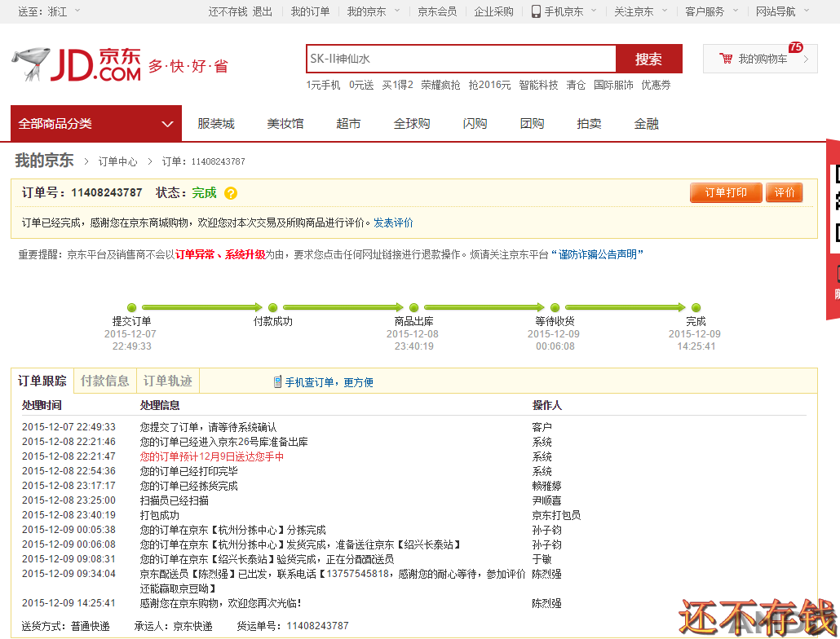Click the 完成 progress step dot
This screenshot has height=639, width=840.
[x=696, y=307]
